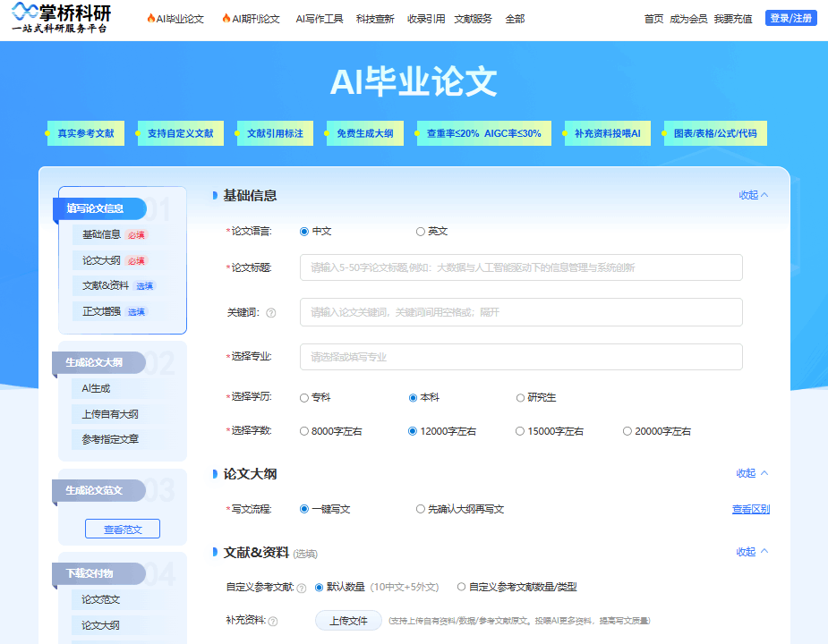Click help icon beside 自定义参考文献
The height and width of the screenshot is (644, 828).
click(x=302, y=588)
